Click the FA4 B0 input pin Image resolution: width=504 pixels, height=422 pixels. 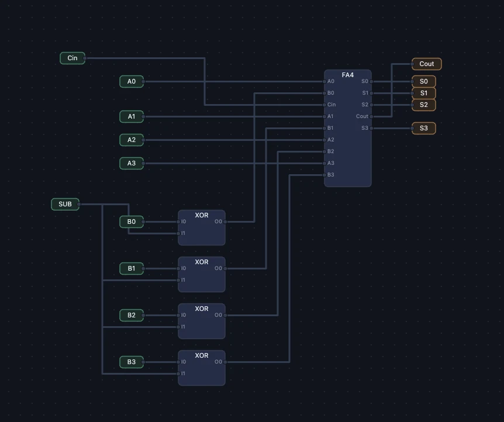325,93
